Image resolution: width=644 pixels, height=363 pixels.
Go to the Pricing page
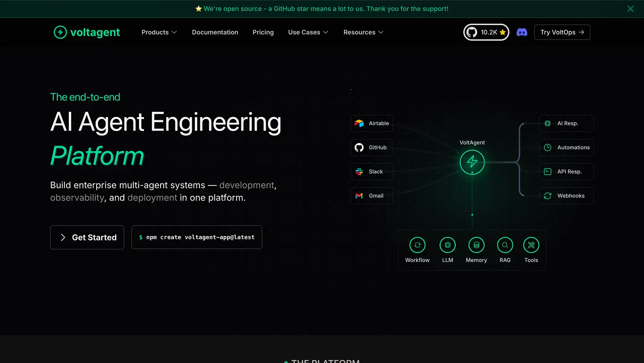point(263,32)
